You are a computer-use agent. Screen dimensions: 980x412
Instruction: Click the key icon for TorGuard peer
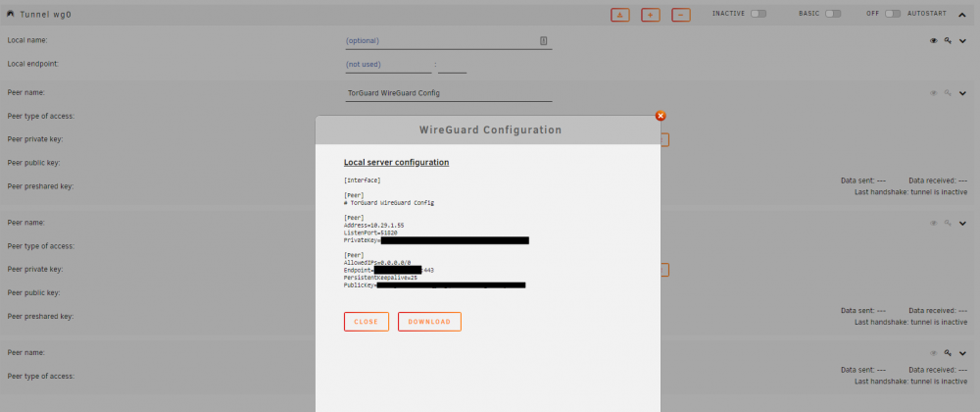[x=948, y=93]
